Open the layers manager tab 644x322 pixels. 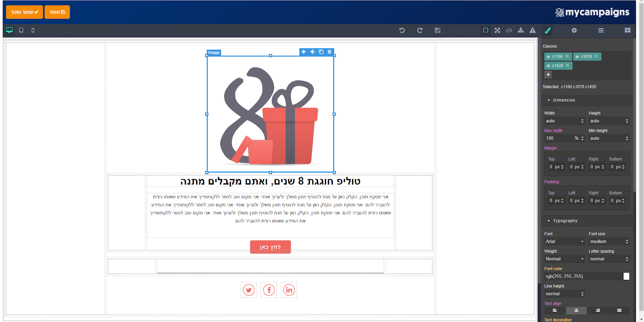pyautogui.click(x=601, y=30)
